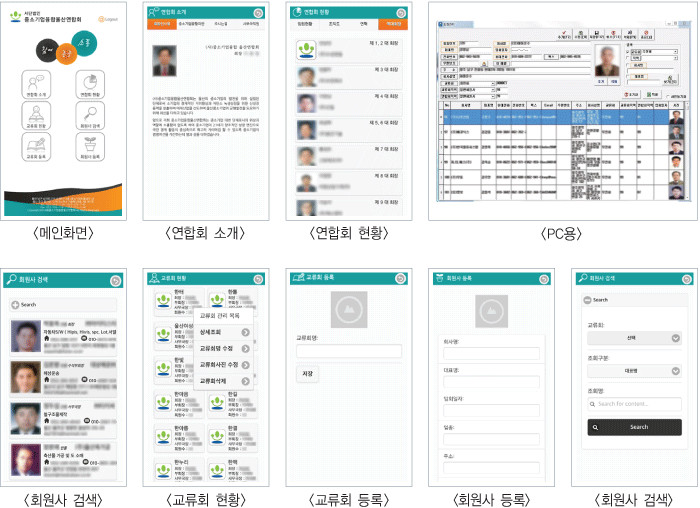Open 한누리 card in 교류회 현황

(179, 469)
